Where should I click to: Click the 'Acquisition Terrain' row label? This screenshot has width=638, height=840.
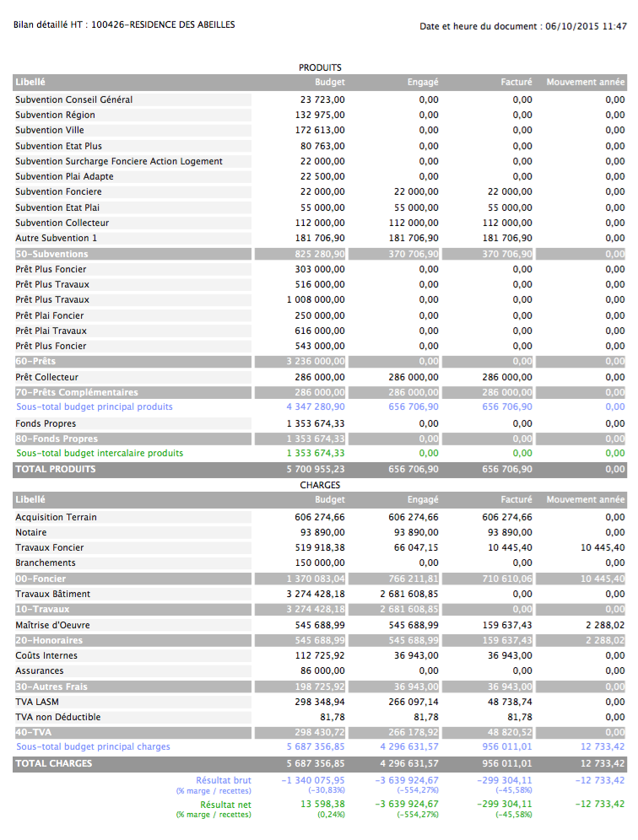point(57,517)
